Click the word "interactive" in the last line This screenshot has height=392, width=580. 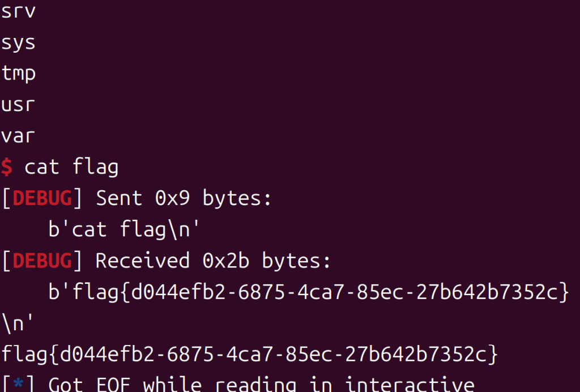pos(410,385)
